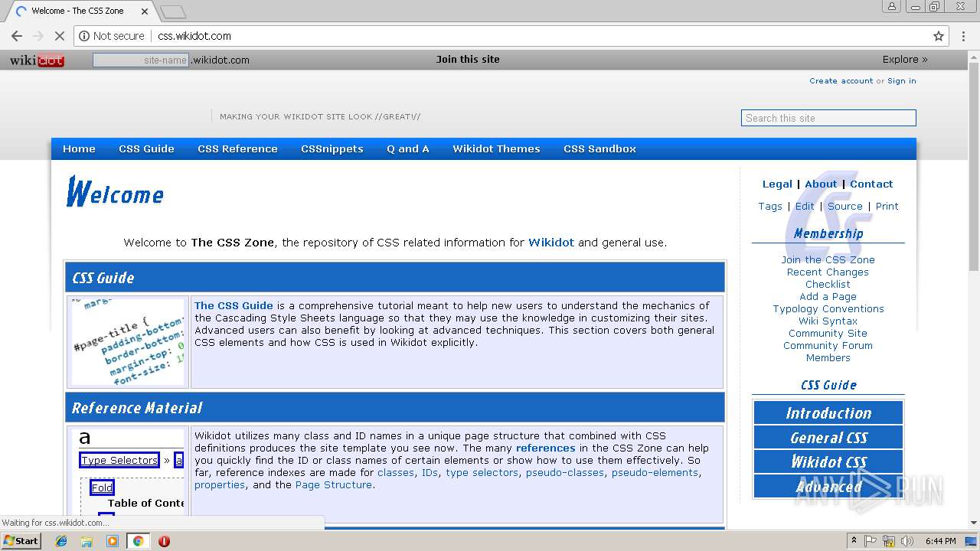This screenshot has height=551, width=980.
Task: Click the Contact link
Action: (871, 184)
